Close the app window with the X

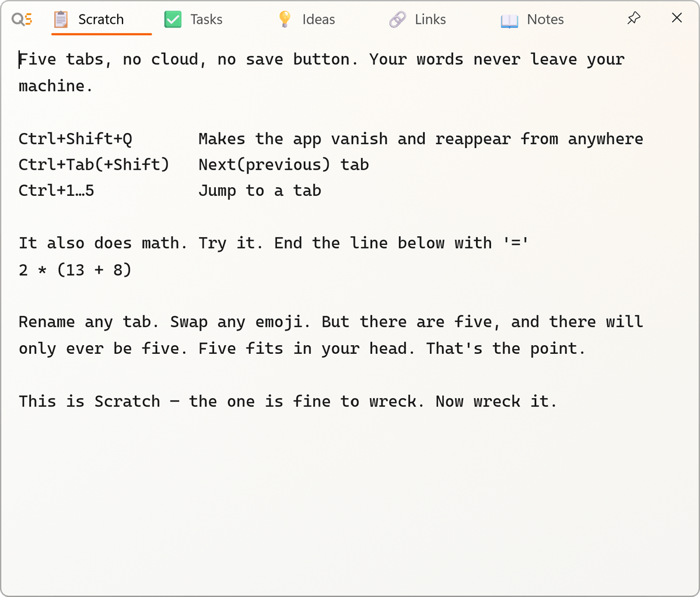677,17
